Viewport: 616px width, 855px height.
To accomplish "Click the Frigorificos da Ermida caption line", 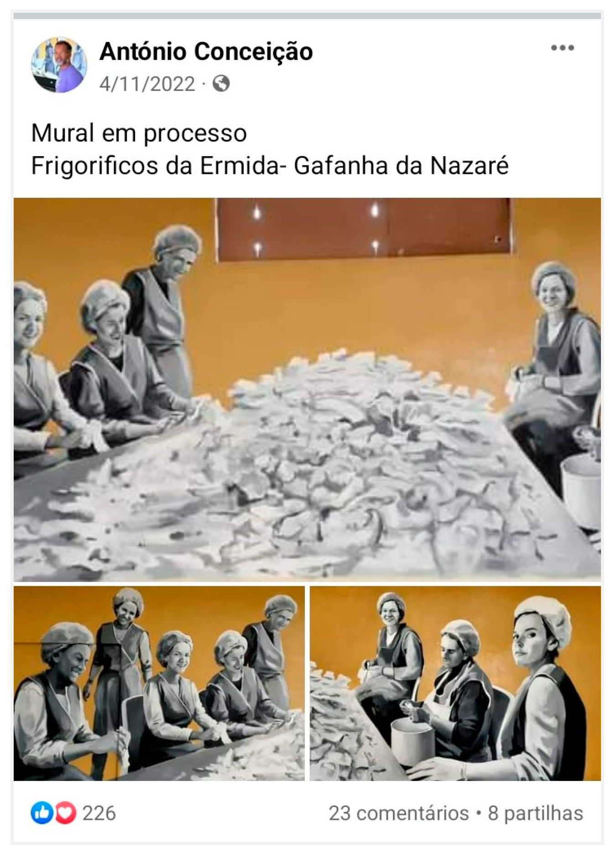I will click(x=270, y=166).
